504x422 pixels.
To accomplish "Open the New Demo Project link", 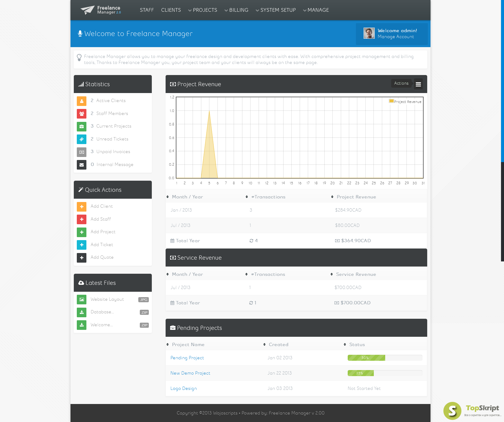I will pyautogui.click(x=190, y=373).
